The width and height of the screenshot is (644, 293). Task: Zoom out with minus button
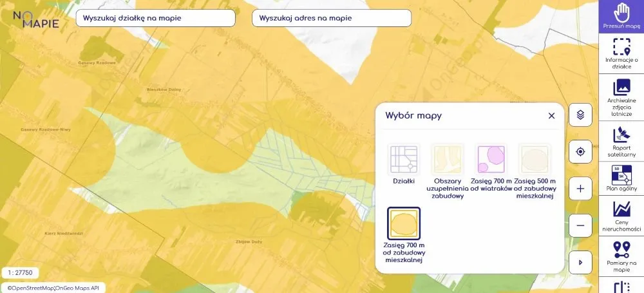[580, 225]
